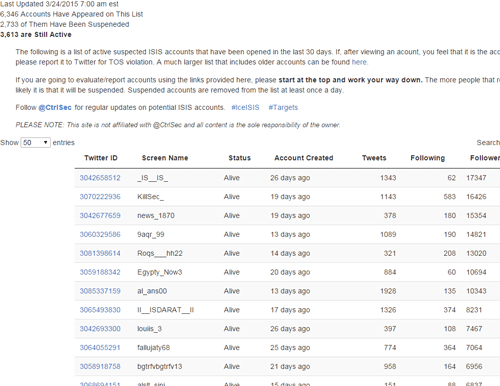The width and height of the screenshot is (500, 386).
Task: Open the Show entries dropdown
Action: [x=35, y=143]
